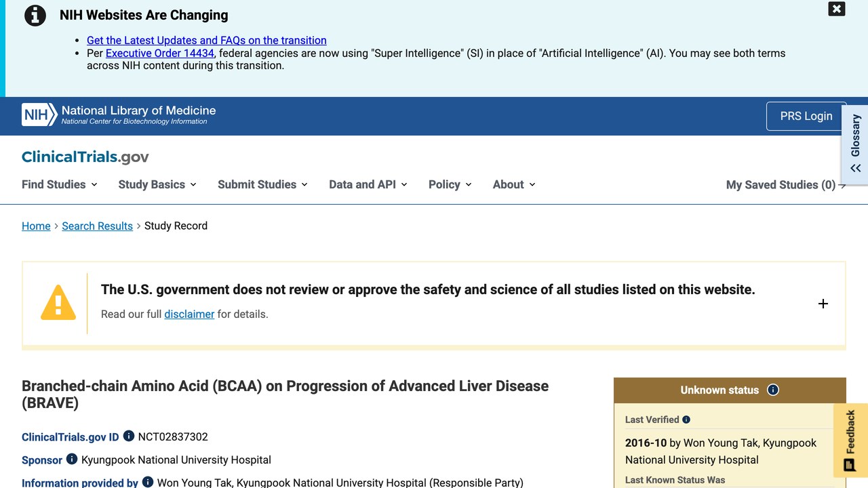
Task: Open the full disclaimer link
Action: click(x=189, y=314)
